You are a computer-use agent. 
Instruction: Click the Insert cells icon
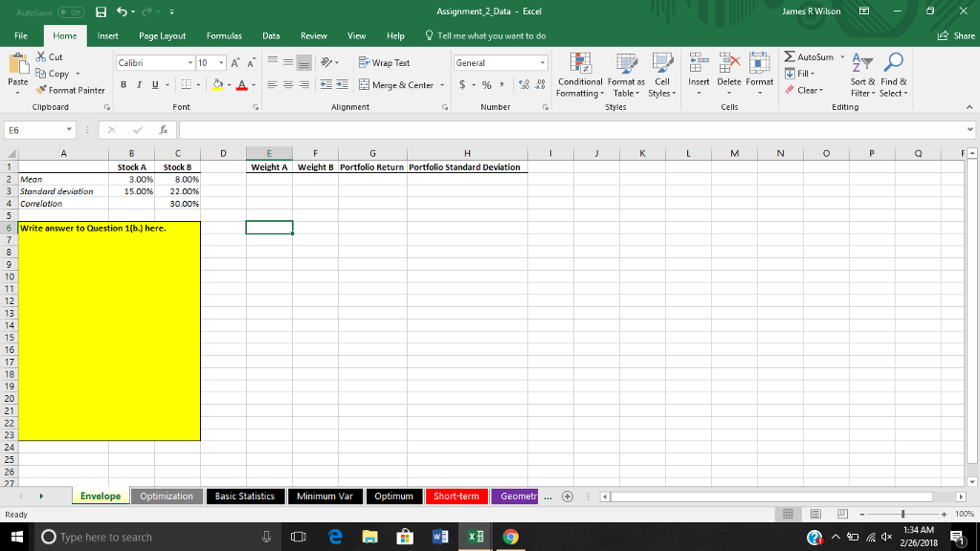699,62
